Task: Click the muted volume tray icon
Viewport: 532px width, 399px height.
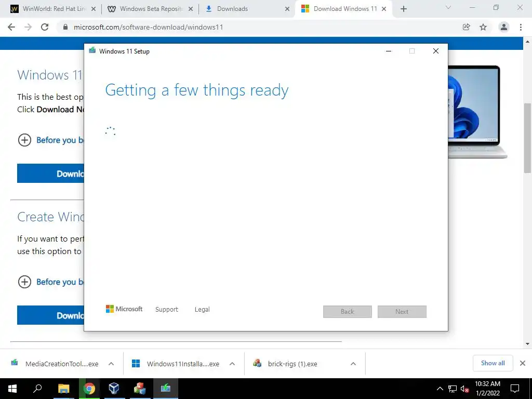Action: (464, 389)
